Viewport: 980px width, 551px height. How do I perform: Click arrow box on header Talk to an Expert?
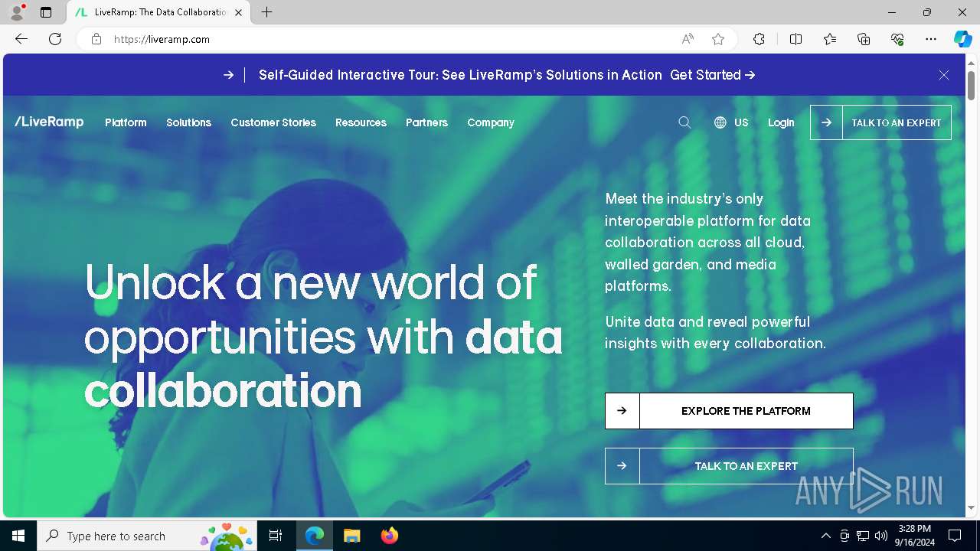click(826, 122)
